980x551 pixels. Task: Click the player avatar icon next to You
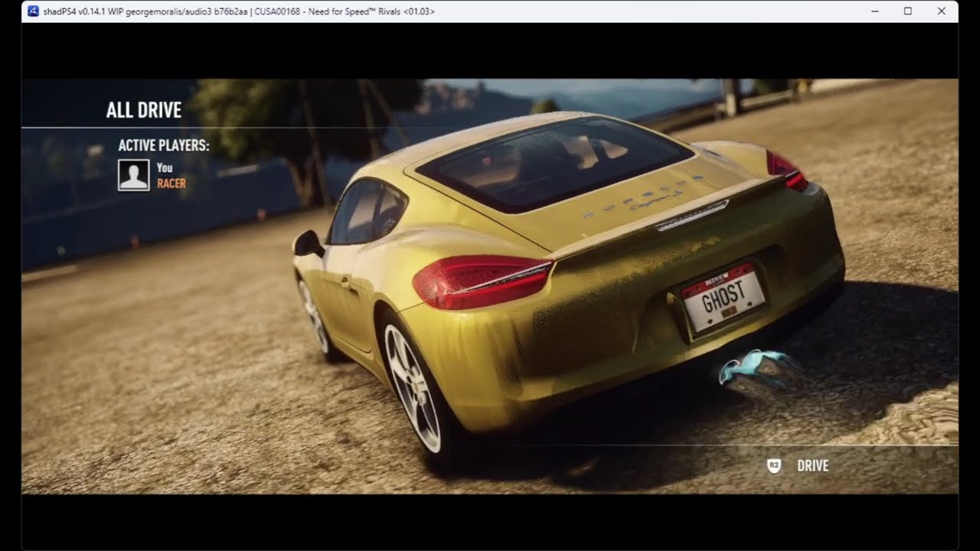133,175
